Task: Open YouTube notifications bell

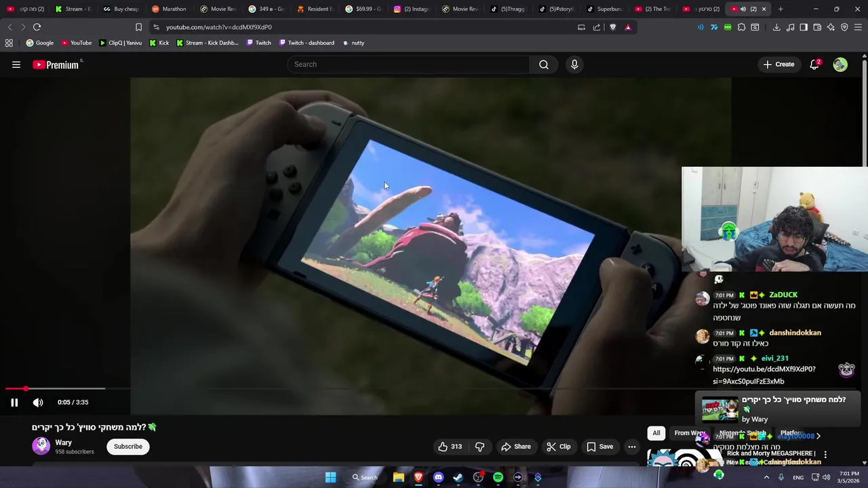Action: coord(814,64)
